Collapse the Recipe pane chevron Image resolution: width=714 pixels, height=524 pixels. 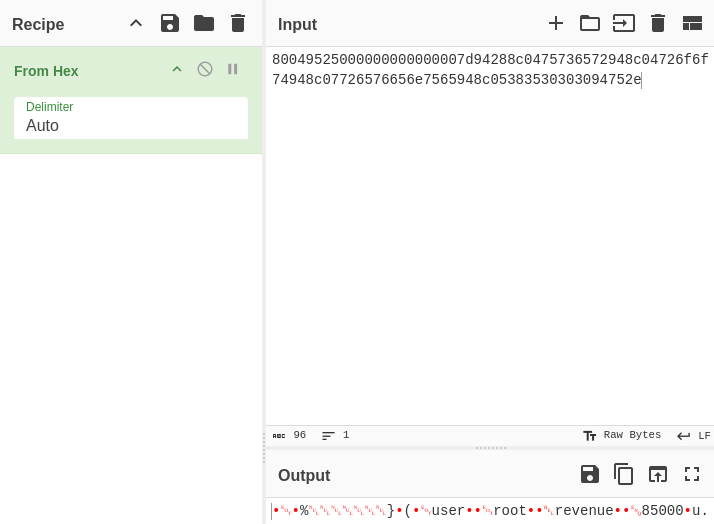click(136, 23)
